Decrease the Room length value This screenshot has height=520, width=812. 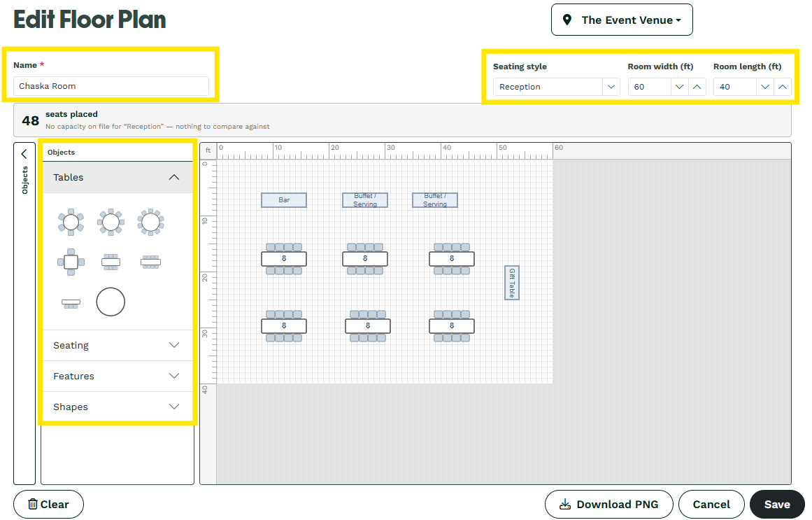(x=765, y=87)
